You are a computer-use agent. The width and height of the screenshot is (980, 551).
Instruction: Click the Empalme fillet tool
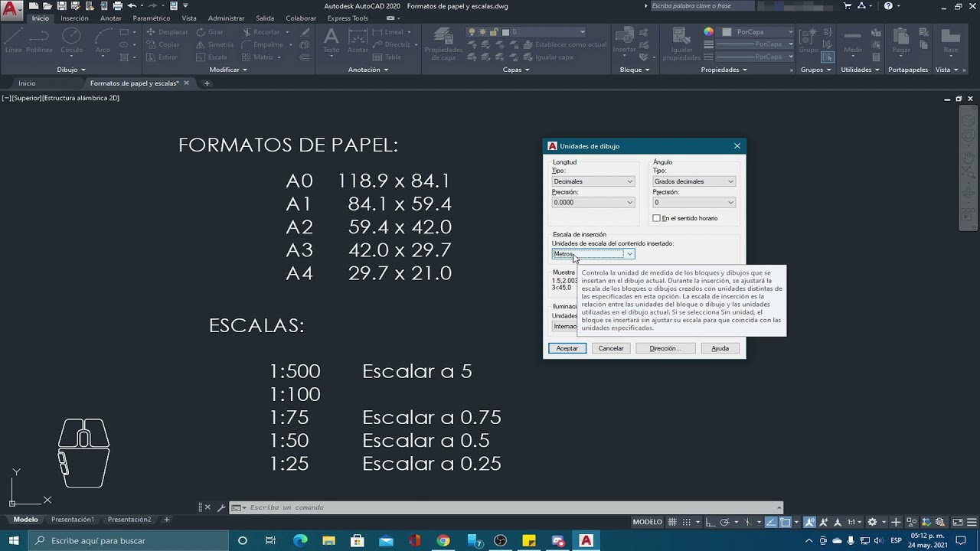click(262, 44)
